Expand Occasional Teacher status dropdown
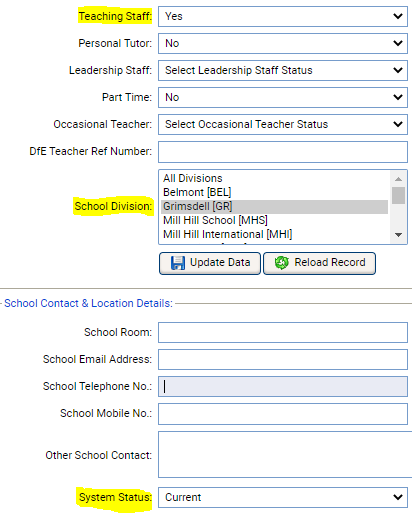The height and width of the screenshot is (513, 412). tap(283, 124)
